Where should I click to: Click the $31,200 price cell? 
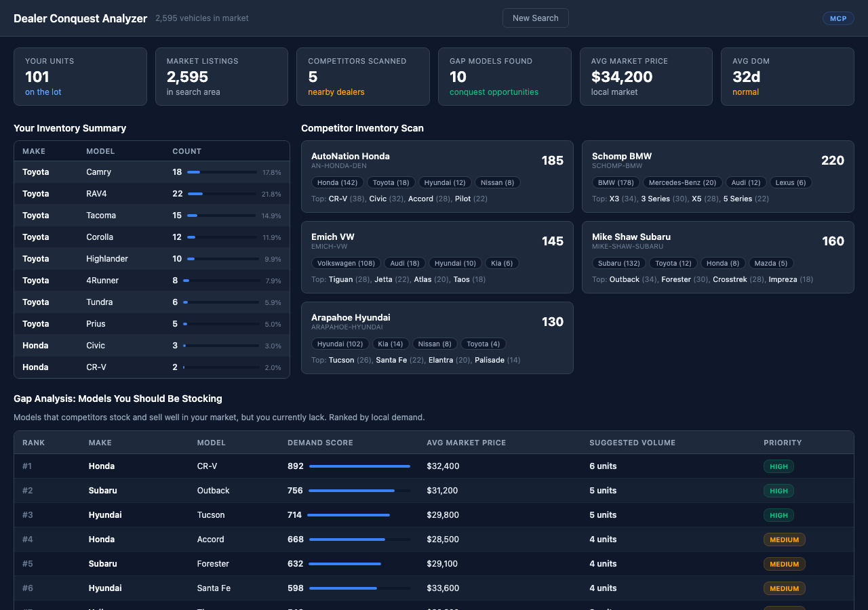[442, 491]
